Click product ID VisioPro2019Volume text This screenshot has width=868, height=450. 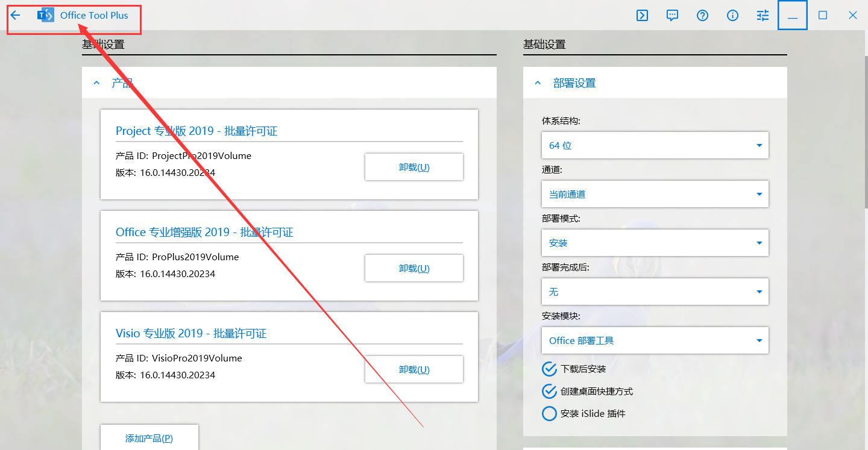coord(197,358)
